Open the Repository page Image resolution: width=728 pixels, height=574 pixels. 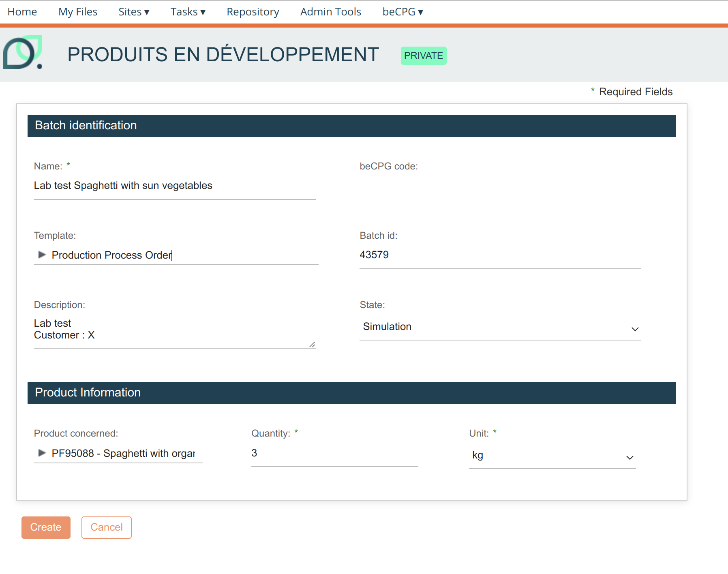(x=253, y=12)
